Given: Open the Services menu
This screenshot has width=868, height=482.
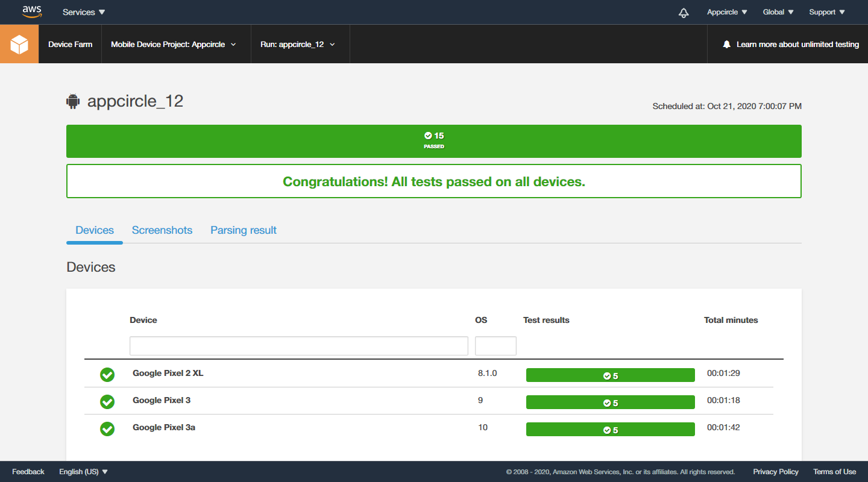Looking at the screenshot, I should tap(83, 11).
